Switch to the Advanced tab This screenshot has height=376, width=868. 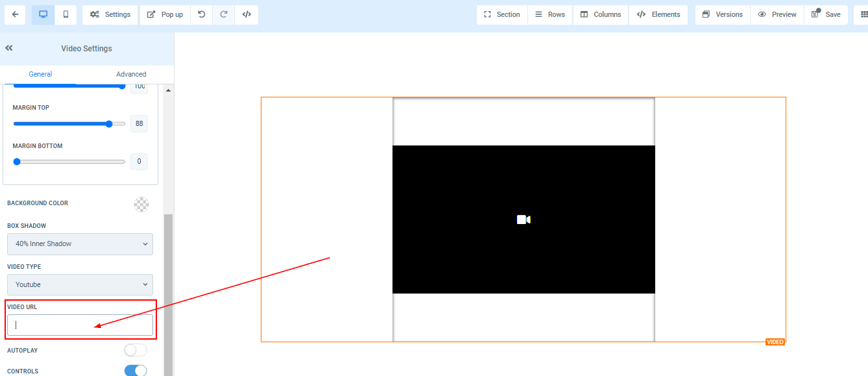pos(131,74)
